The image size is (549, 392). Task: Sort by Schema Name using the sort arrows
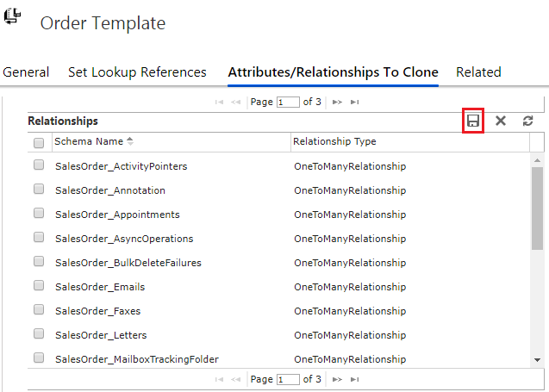130,141
